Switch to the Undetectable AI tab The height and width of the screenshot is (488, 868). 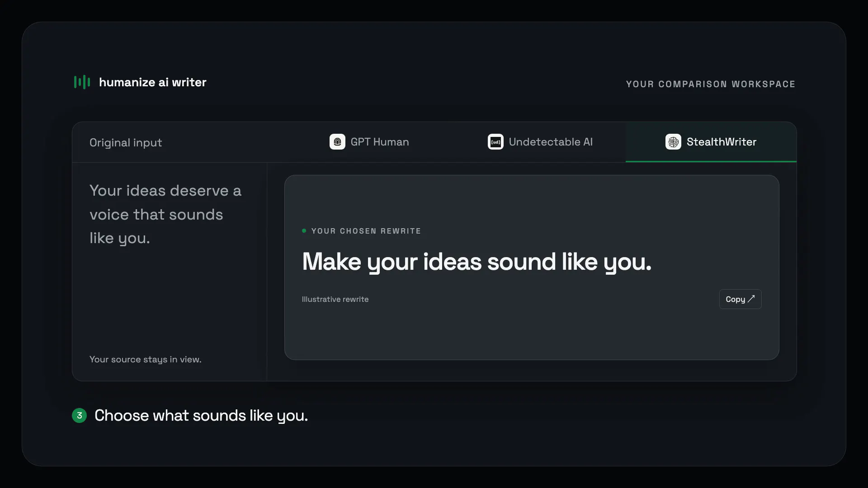[x=540, y=142]
